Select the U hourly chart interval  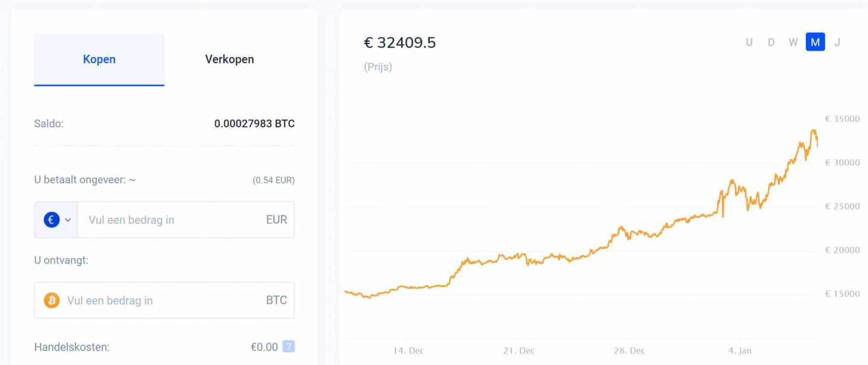click(x=749, y=42)
